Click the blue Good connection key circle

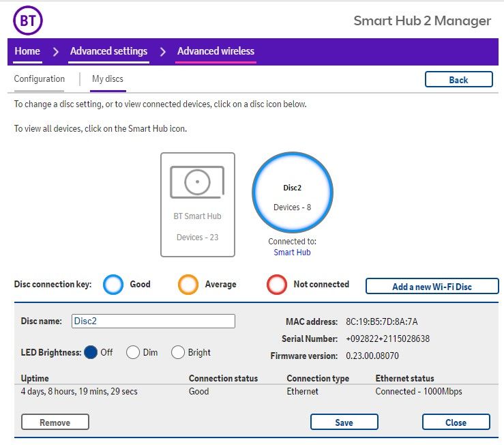click(x=115, y=285)
